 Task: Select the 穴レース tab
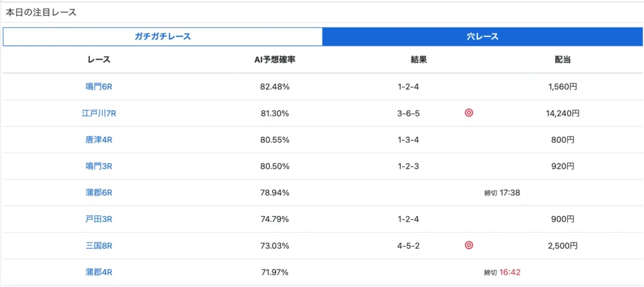[x=482, y=37]
